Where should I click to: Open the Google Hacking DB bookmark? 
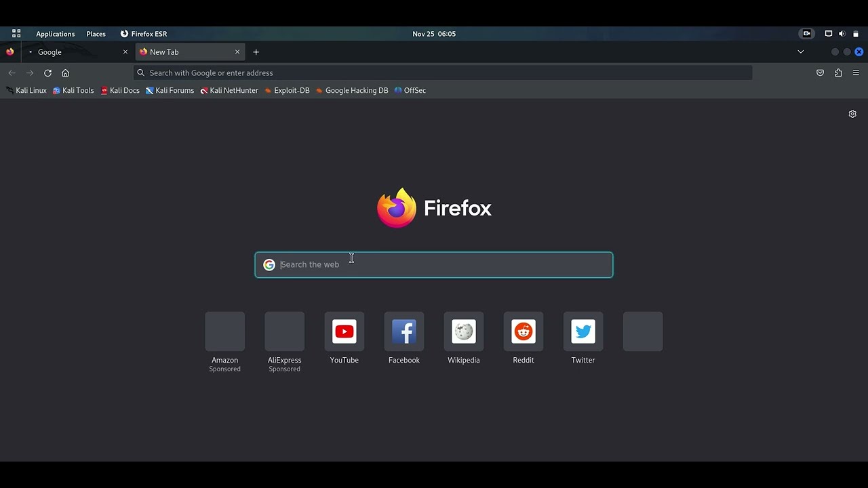[x=352, y=90]
